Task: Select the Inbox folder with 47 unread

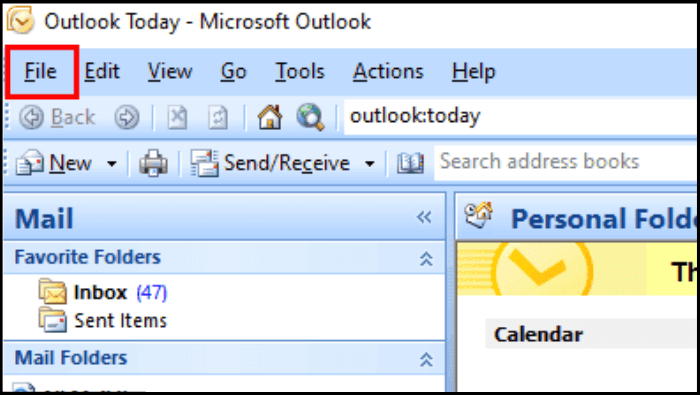Action: (x=103, y=292)
